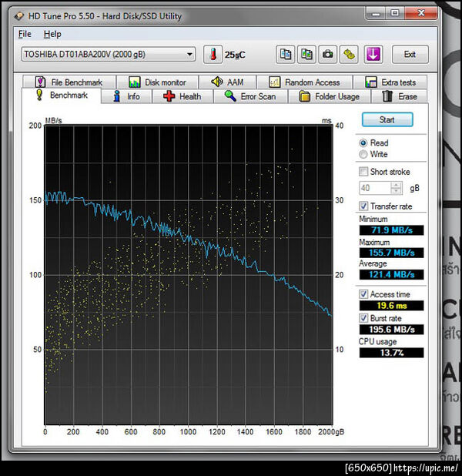Click the copy info to clipboard icon

[285, 55]
